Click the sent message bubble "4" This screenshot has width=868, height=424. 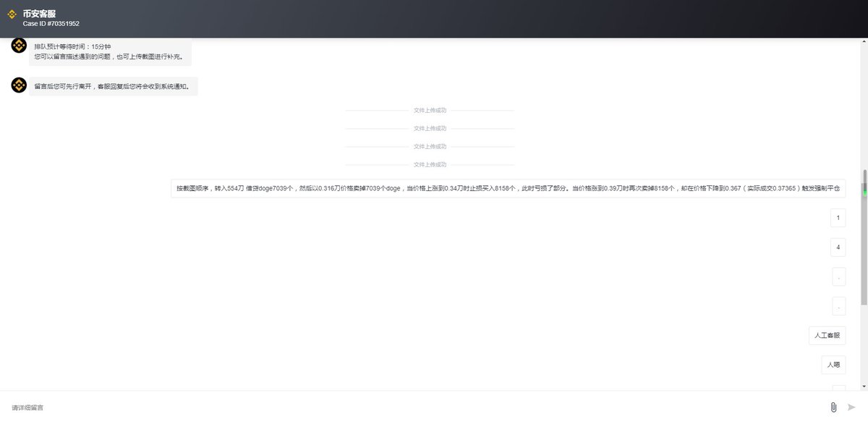coord(838,247)
